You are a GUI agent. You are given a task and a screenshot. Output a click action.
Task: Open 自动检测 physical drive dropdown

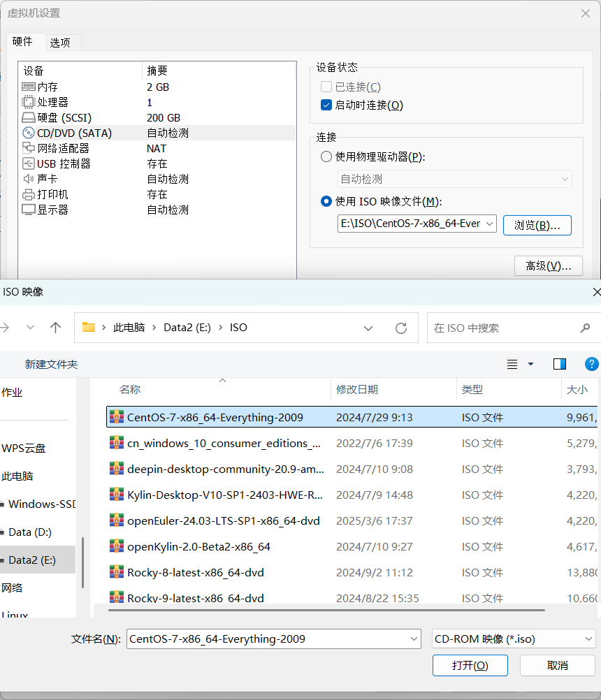tap(565, 179)
